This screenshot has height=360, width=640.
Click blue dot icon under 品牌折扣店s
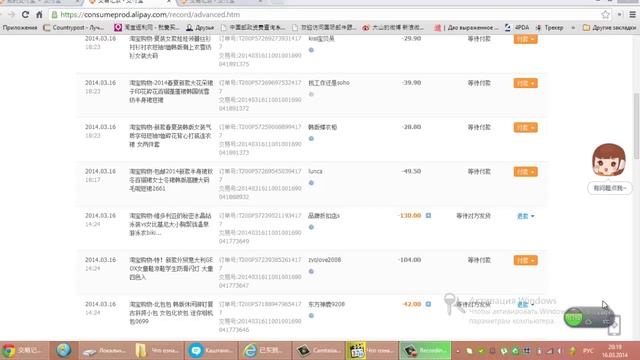tap(311, 227)
